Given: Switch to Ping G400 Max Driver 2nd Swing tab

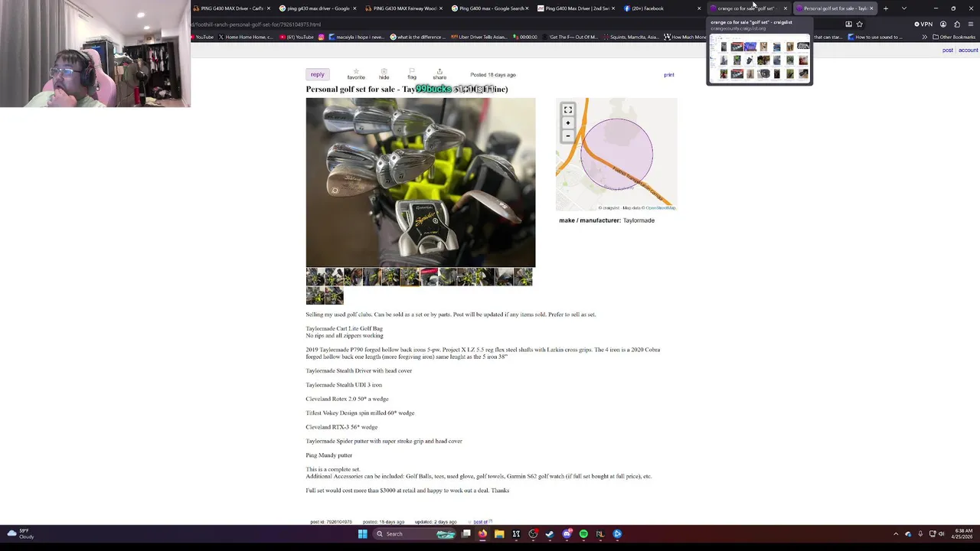Looking at the screenshot, I should click(x=577, y=8).
